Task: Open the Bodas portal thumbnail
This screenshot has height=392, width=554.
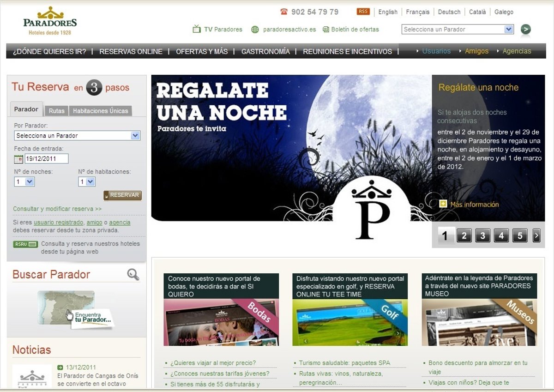Action: 221,322
